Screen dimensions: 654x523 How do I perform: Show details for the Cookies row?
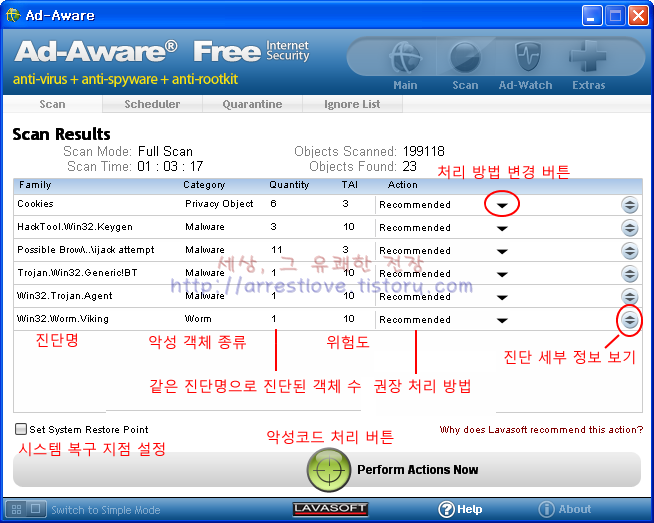[x=629, y=205]
